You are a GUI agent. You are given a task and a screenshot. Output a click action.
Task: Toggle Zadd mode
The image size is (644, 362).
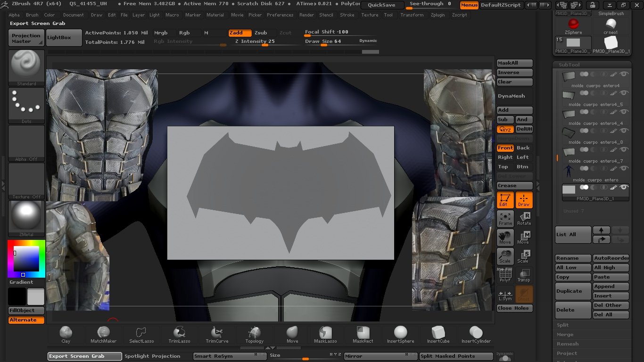[239, 33]
